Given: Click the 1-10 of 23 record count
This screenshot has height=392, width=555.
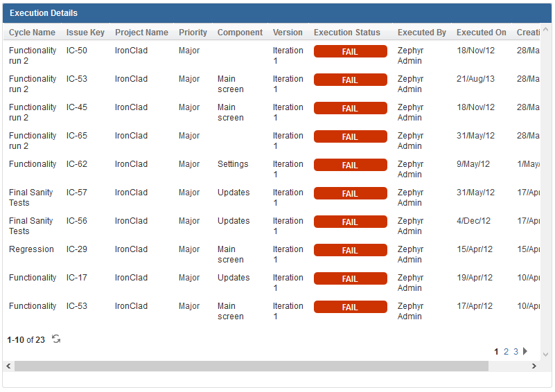Looking at the screenshot, I should click(26, 340).
